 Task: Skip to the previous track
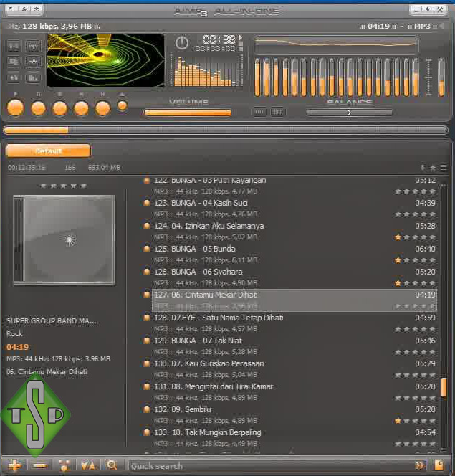81,108
